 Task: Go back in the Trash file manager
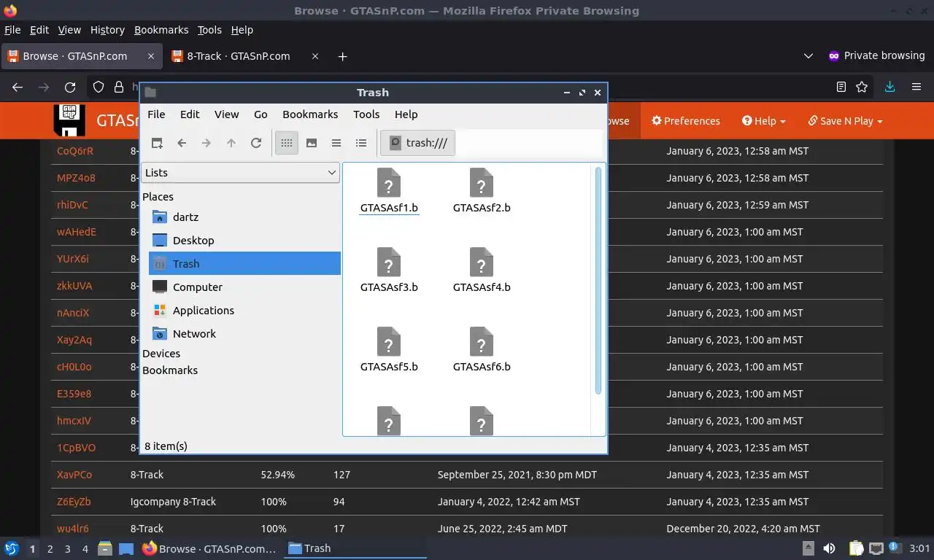182,143
